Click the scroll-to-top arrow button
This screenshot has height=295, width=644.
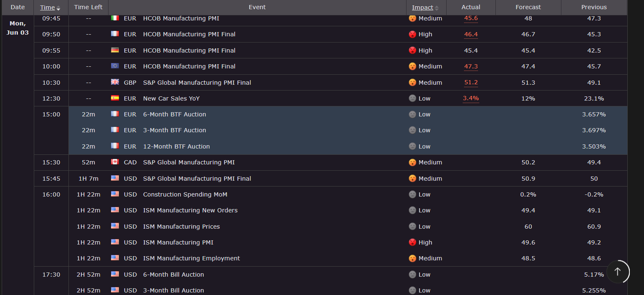click(617, 272)
